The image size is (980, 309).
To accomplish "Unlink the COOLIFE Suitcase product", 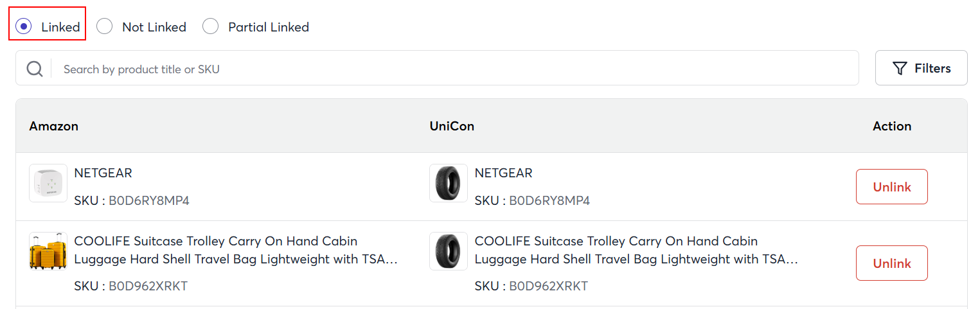I will 891,263.
